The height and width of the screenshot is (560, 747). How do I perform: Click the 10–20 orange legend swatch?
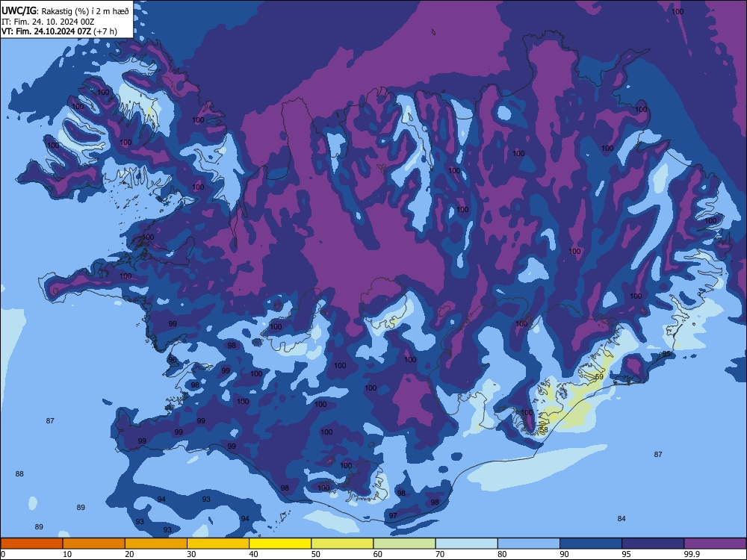[94, 544]
